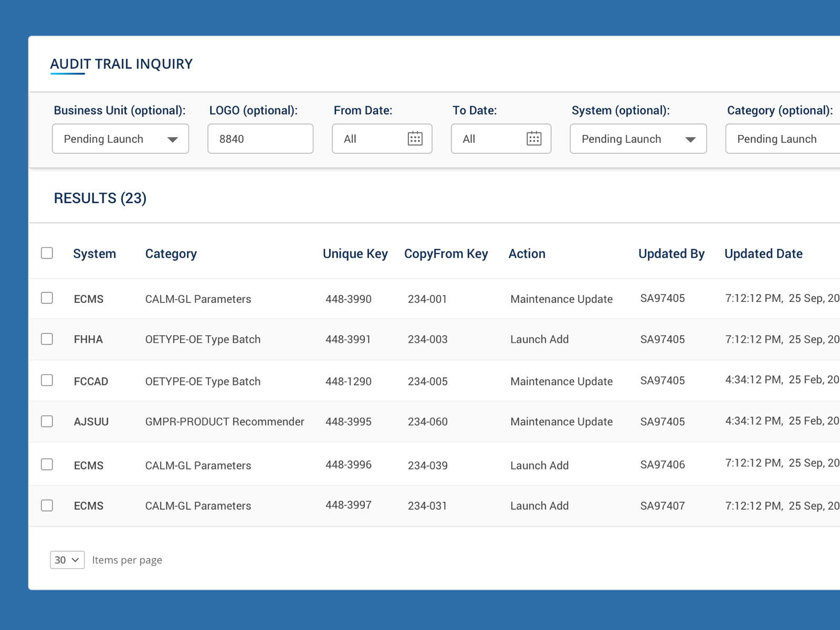This screenshot has width=840, height=630.
Task: Open the Category optional dropdown
Action: [x=782, y=139]
